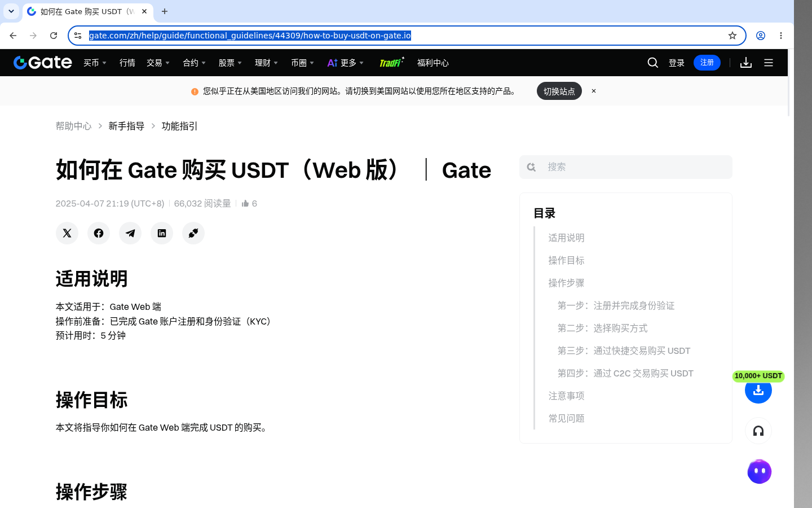812x508 pixels.
Task: Jump to 操作目标 in table of contents
Action: pos(566,260)
